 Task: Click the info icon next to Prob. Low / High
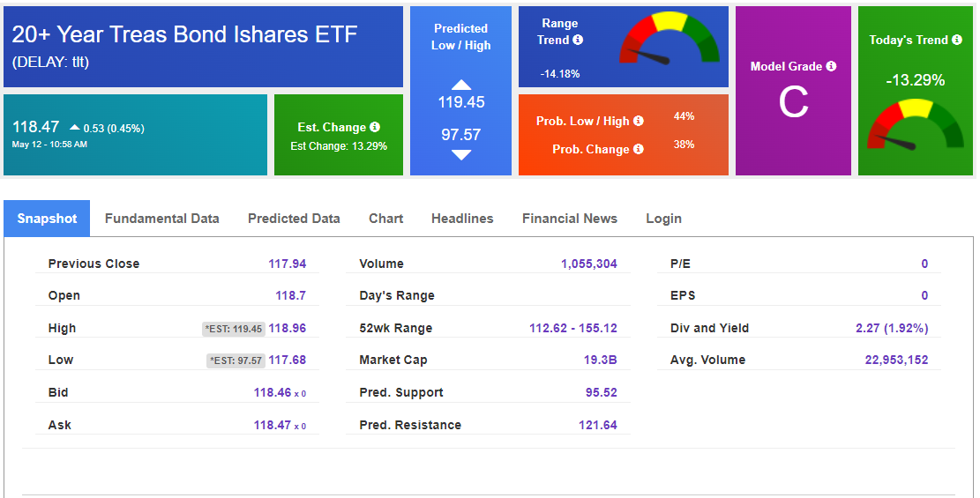pyautogui.click(x=639, y=121)
